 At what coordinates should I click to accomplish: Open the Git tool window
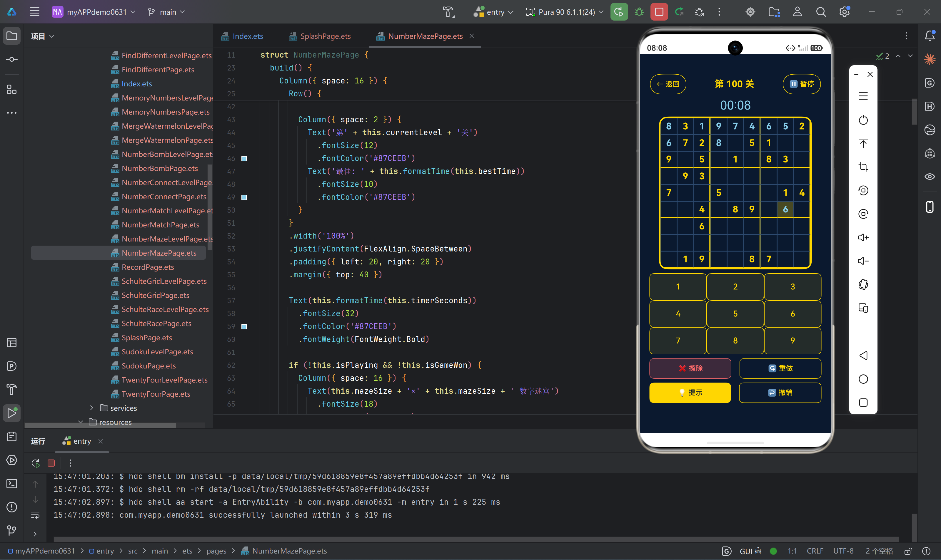[12, 530]
